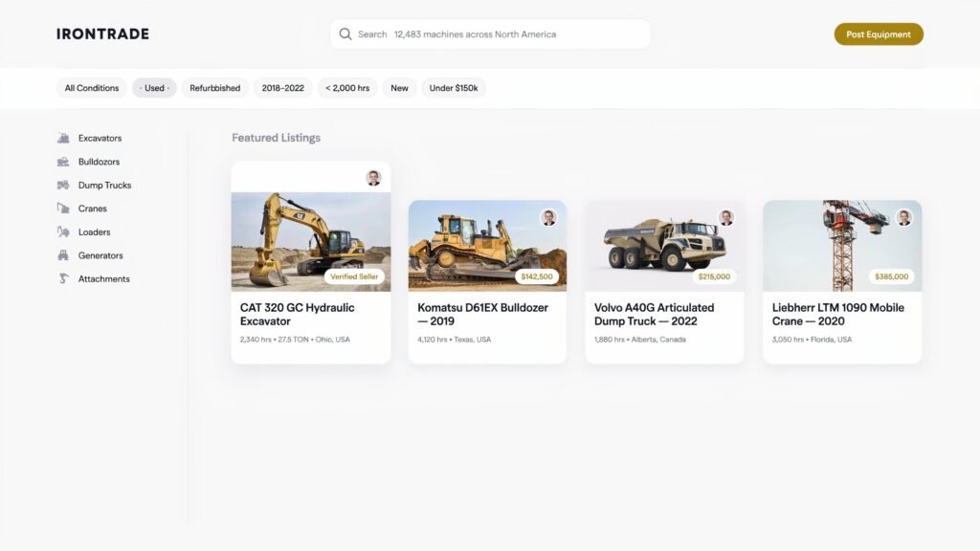Image resolution: width=980 pixels, height=551 pixels.
Task: Toggle the Refurbished filter chip
Action: pos(215,88)
